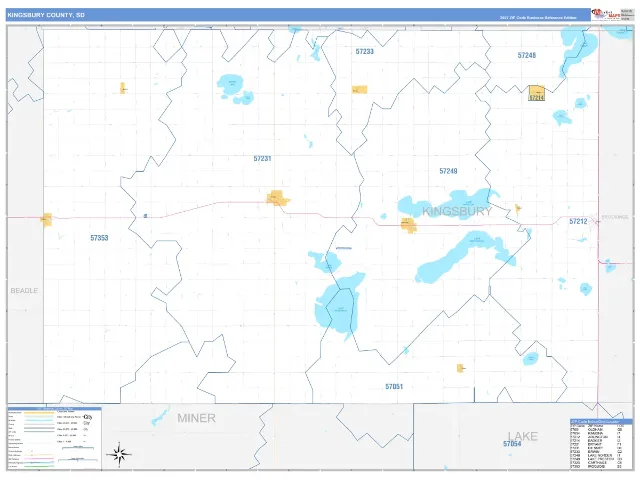Click the pair of lakes north of 57231
Screen dimensions: 640x480
coord(235,90)
